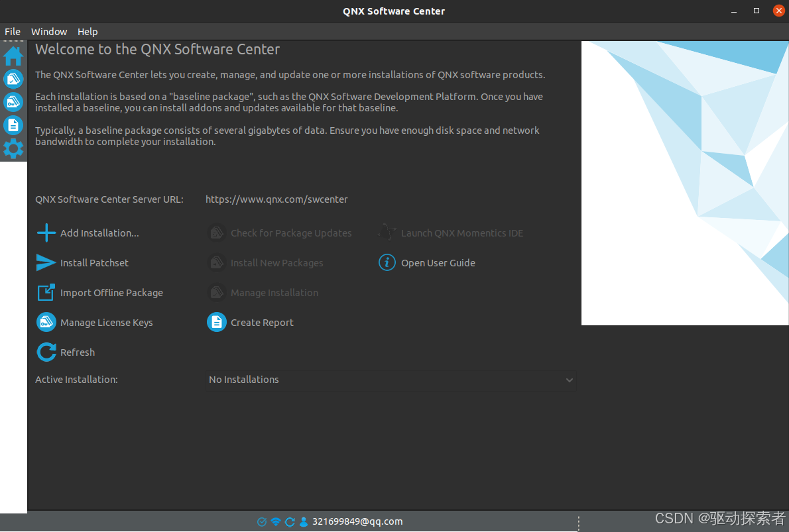Open the Home view in the sidebar

click(13, 56)
